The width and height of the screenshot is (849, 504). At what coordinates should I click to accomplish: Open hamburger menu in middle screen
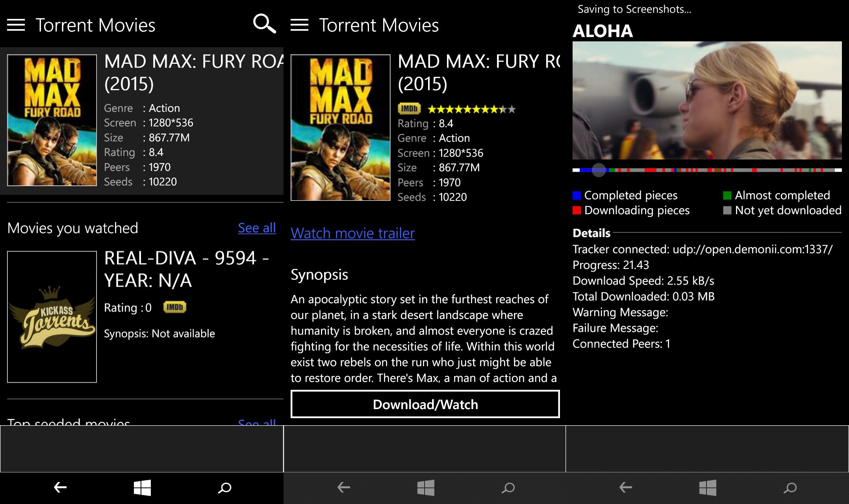click(x=299, y=25)
